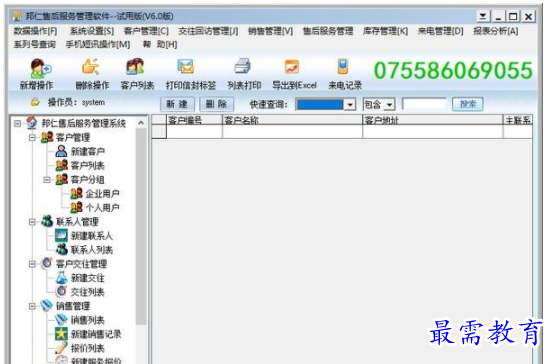Click the 交往列表 icon in the tree
This screenshot has width=551, height=364.
tap(61, 291)
